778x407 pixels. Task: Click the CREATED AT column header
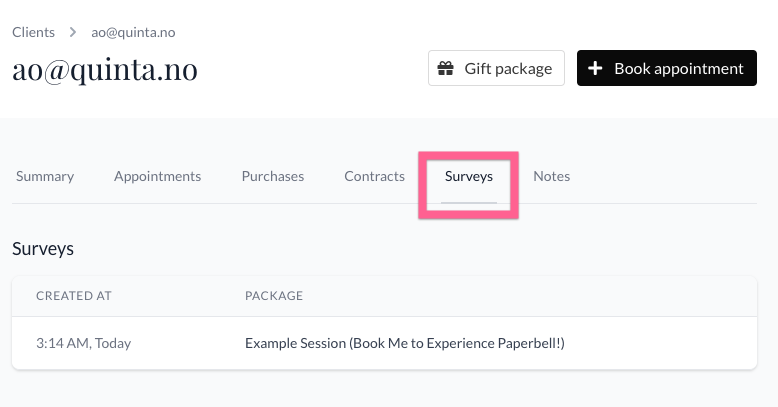pos(74,296)
